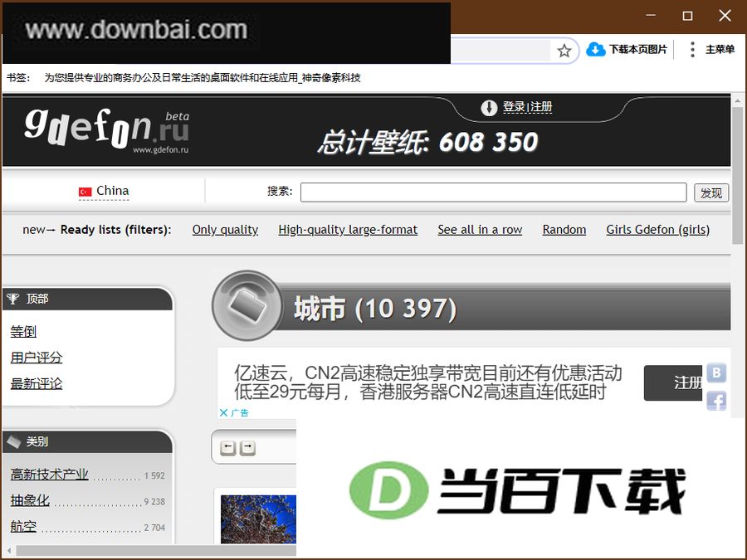747x560 pixels.
Task: Open the Only quality filter
Action: (225, 230)
